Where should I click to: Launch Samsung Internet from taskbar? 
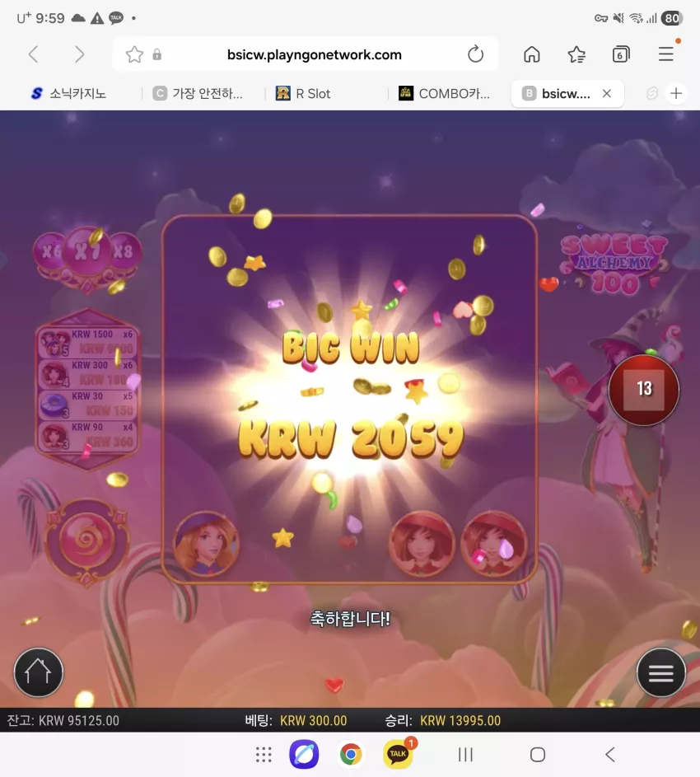304,754
